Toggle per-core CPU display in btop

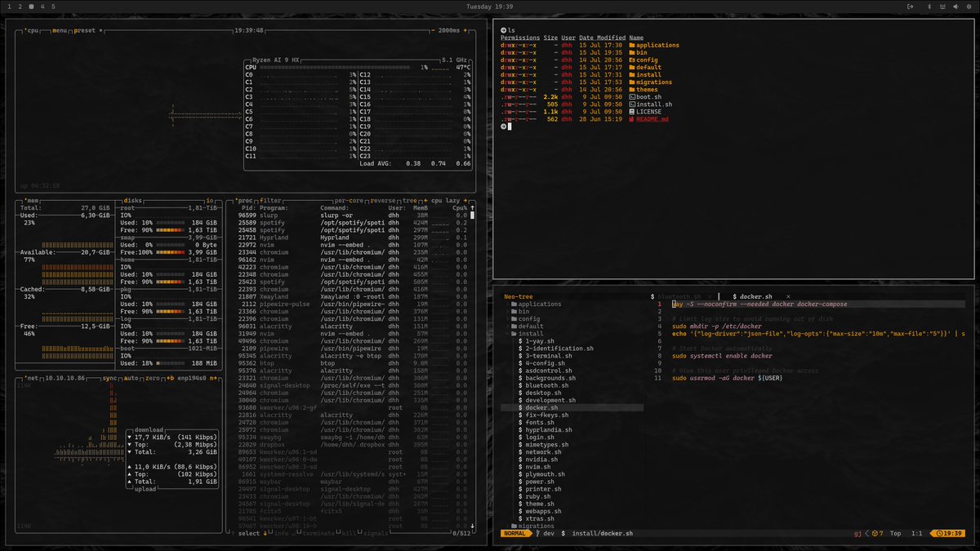point(349,200)
